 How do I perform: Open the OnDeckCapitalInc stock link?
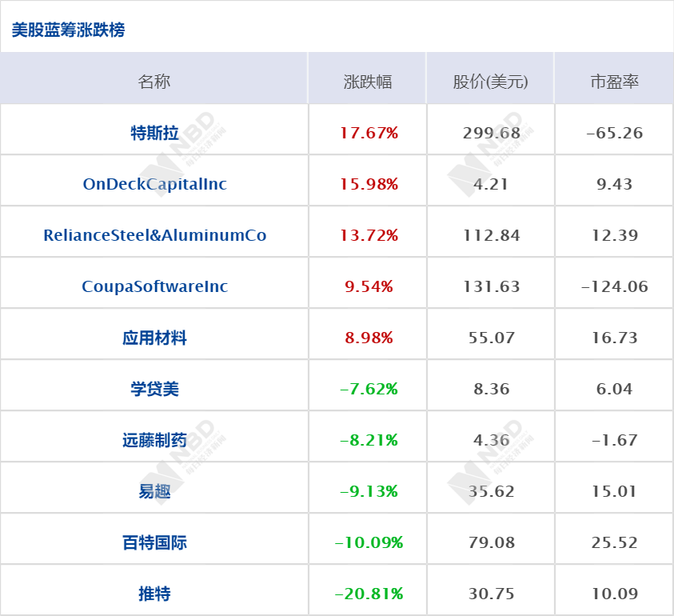click(x=155, y=184)
